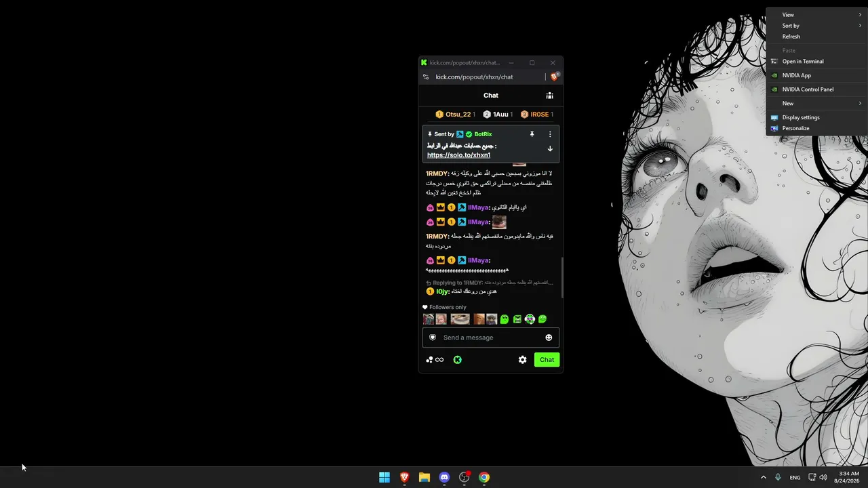Open Brave Shields icon in address bar
The image size is (868, 488).
[x=555, y=77]
